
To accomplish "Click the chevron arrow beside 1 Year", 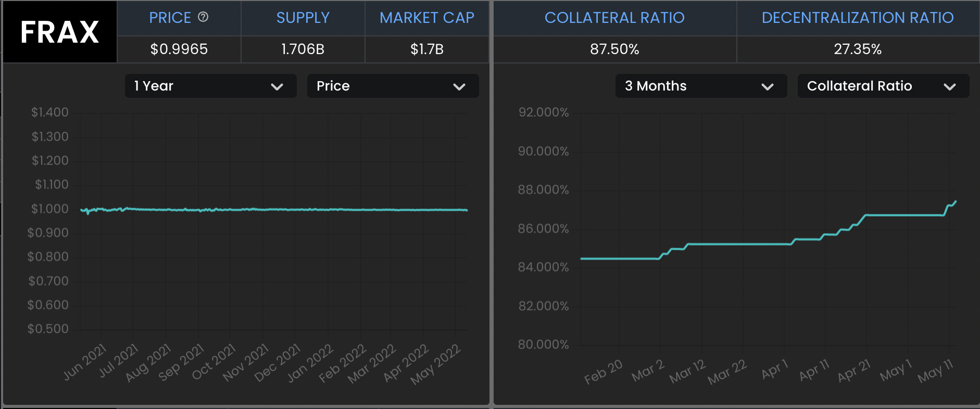I will [x=277, y=87].
